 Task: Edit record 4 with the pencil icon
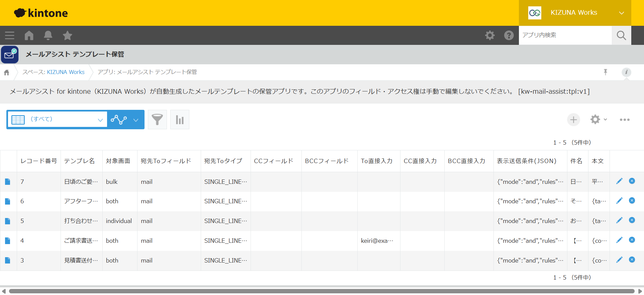(x=619, y=240)
